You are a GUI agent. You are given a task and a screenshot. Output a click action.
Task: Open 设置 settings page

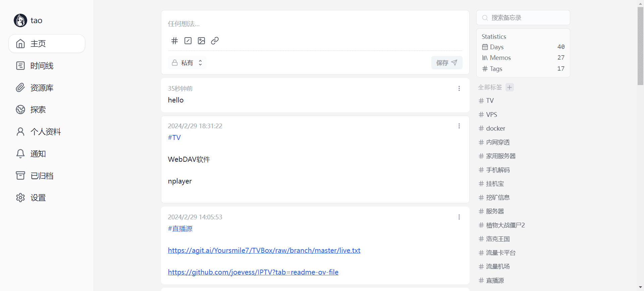point(38,198)
